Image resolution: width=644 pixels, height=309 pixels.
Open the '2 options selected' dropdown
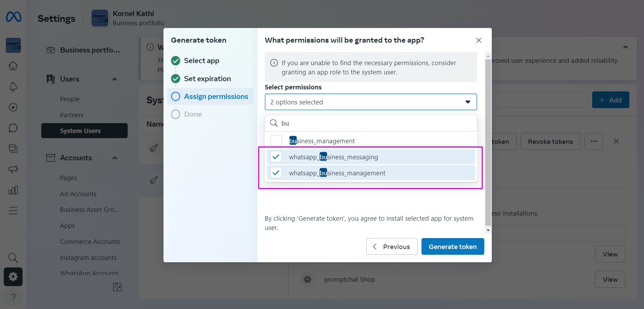coord(371,102)
